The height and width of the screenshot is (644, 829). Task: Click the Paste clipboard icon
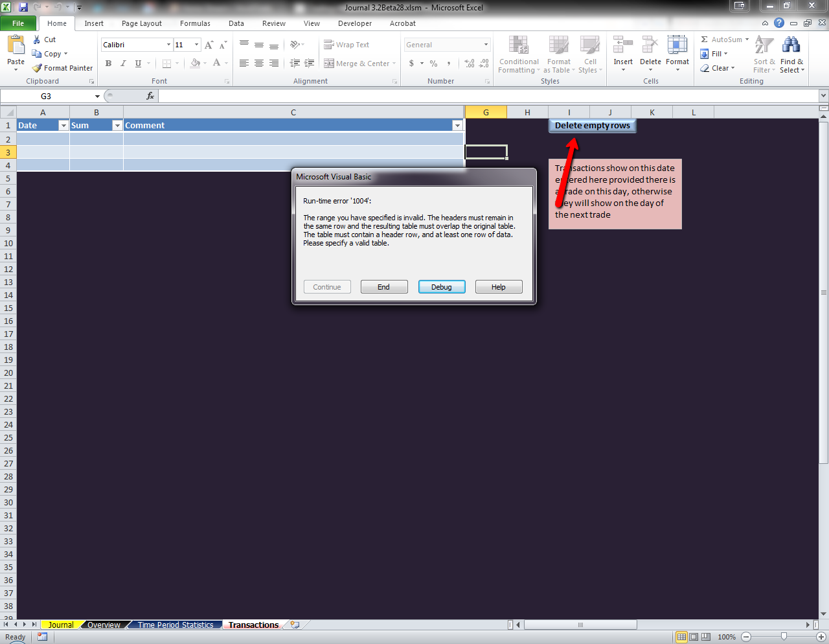point(16,45)
